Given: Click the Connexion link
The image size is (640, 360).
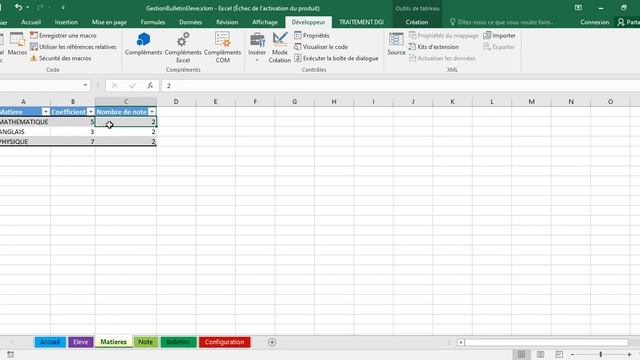Looking at the screenshot, I should (594, 22).
